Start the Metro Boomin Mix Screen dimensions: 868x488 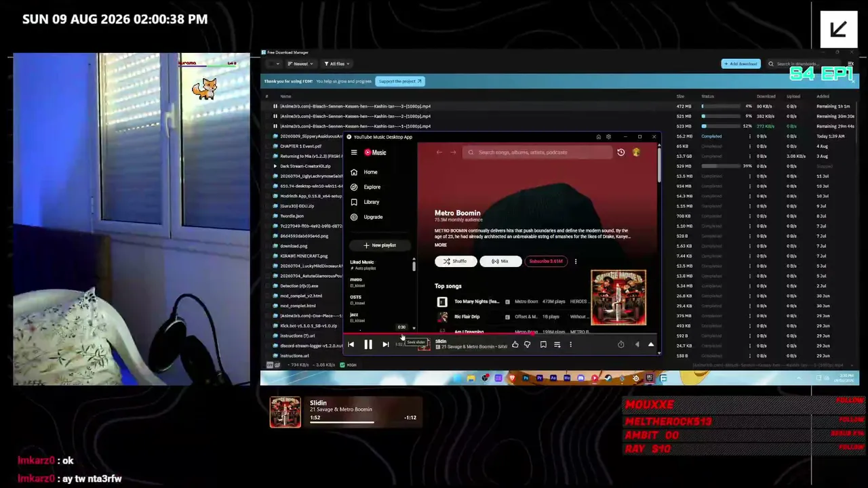pyautogui.click(x=500, y=262)
